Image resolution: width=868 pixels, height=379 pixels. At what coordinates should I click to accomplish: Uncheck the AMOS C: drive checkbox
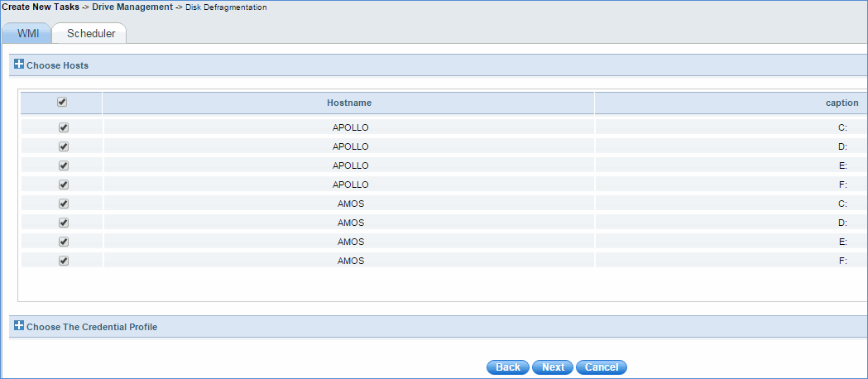(64, 204)
